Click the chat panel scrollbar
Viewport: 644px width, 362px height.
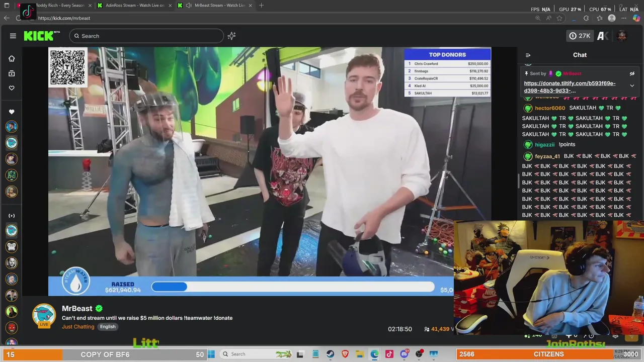[x=519, y=181]
